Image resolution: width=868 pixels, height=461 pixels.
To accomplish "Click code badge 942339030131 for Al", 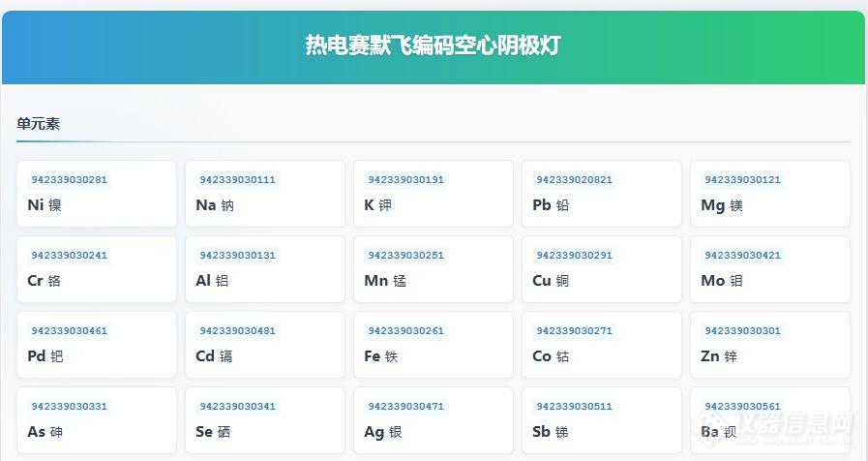I will pyautogui.click(x=237, y=256).
